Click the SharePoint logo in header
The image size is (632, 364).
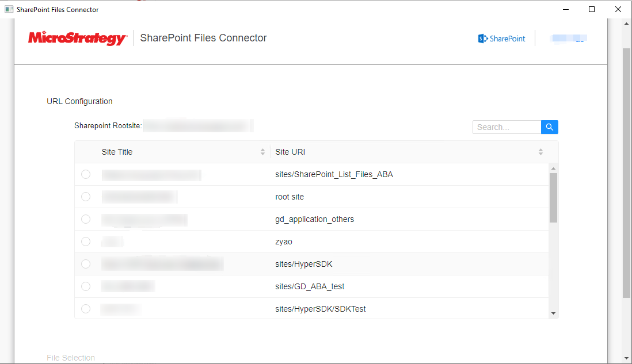pyautogui.click(x=501, y=39)
